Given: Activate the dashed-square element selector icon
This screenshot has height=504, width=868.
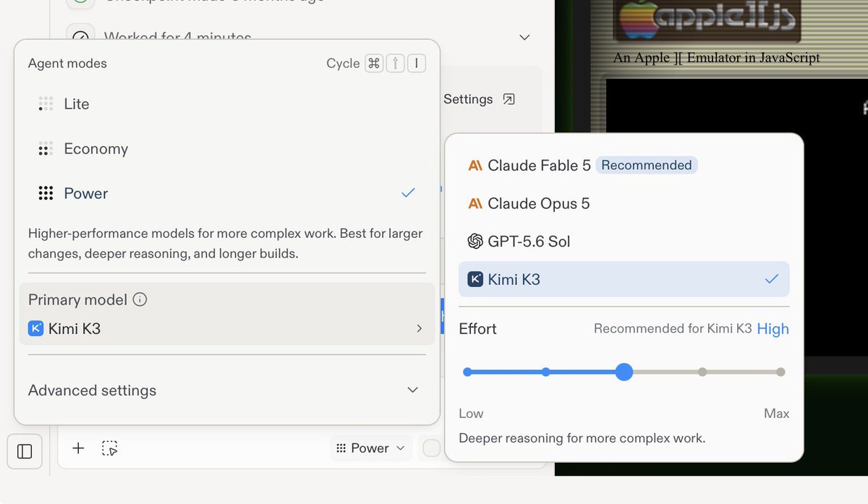Looking at the screenshot, I should click(110, 448).
